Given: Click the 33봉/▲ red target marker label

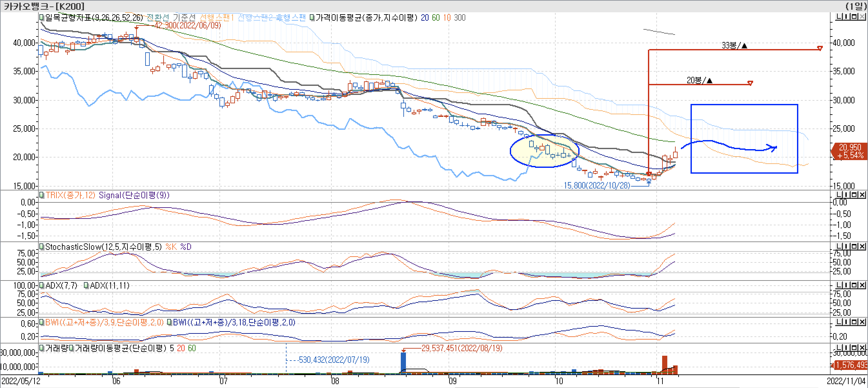Looking at the screenshot, I should 734,46.
